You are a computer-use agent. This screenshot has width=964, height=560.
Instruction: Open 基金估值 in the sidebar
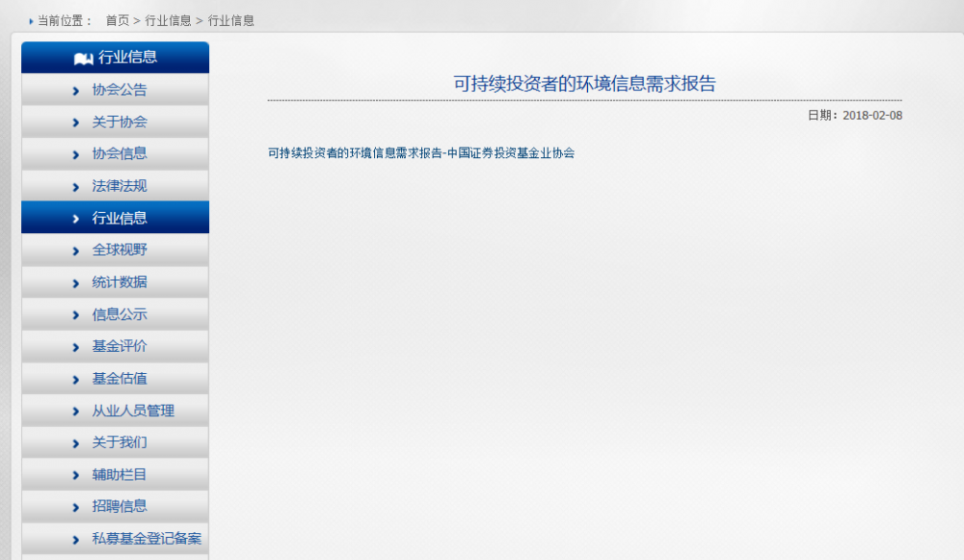(x=115, y=378)
